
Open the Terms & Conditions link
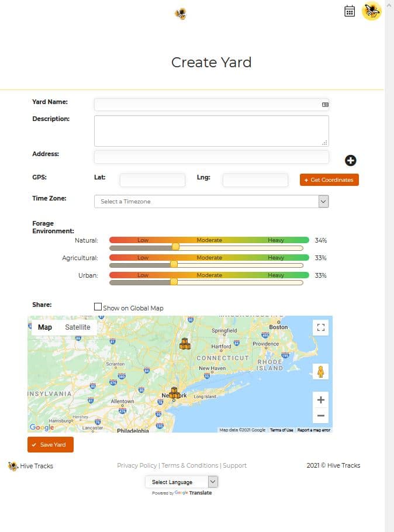(190, 465)
